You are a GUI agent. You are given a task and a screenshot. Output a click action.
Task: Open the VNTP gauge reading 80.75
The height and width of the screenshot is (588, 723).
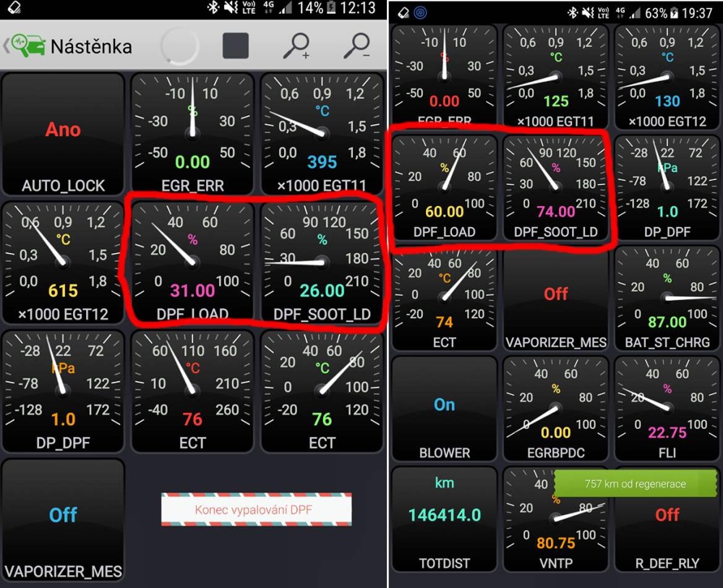click(555, 519)
